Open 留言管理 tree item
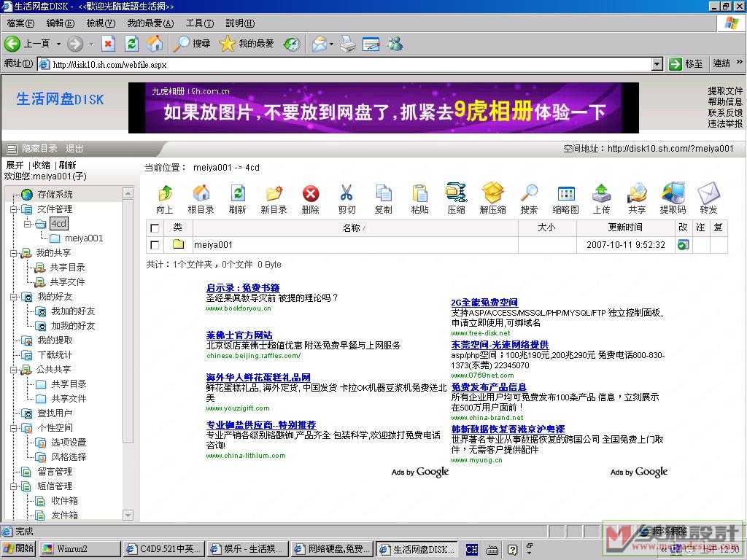 [55, 472]
